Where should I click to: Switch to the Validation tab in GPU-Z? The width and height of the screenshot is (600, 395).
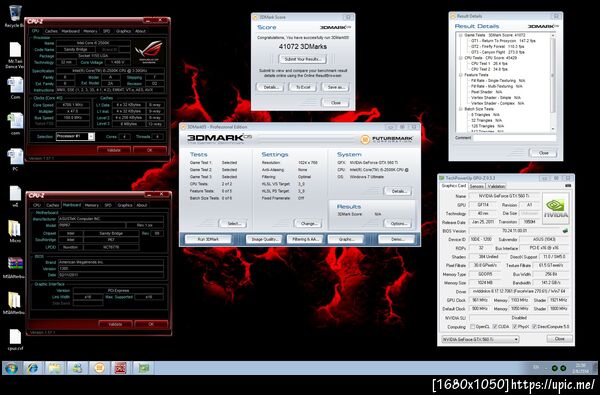click(x=496, y=186)
